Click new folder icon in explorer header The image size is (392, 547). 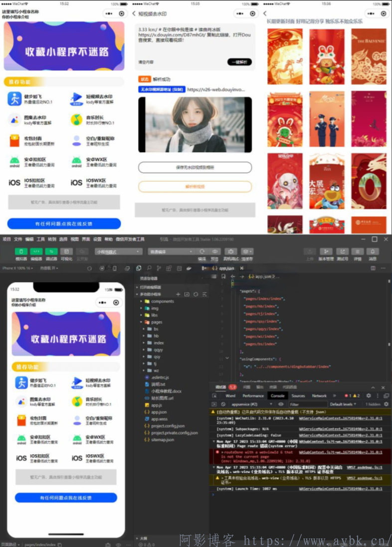(x=187, y=294)
